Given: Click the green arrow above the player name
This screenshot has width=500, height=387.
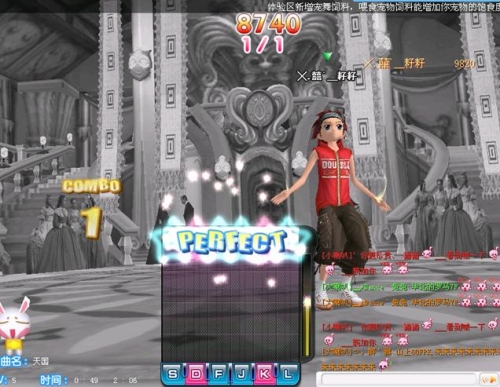Looking at the screenshot, I should 327,57.
